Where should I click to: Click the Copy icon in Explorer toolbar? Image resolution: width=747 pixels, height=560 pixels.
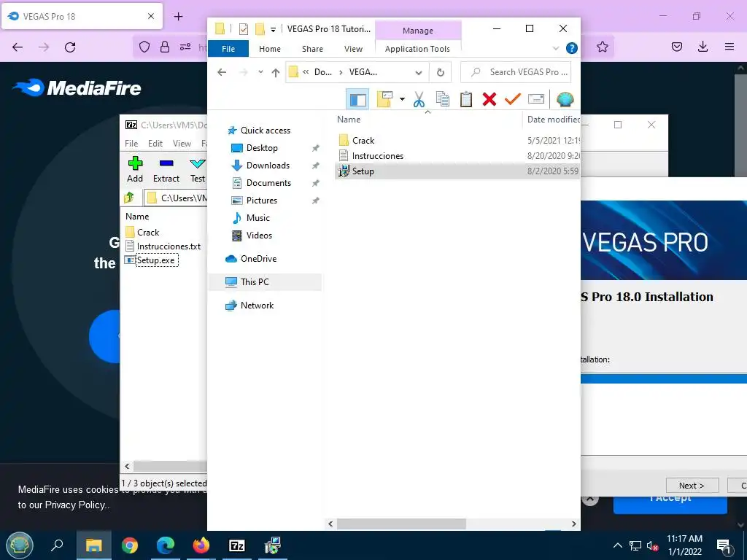[443, 99]
